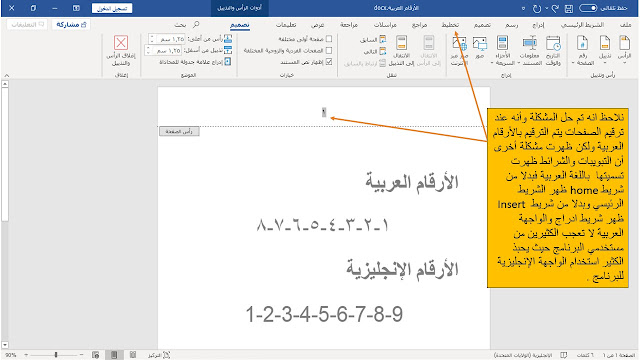Click the Sign in (تسجيل الدخول) button
Viewport: 640px width, 360px height.
(112, 8)
